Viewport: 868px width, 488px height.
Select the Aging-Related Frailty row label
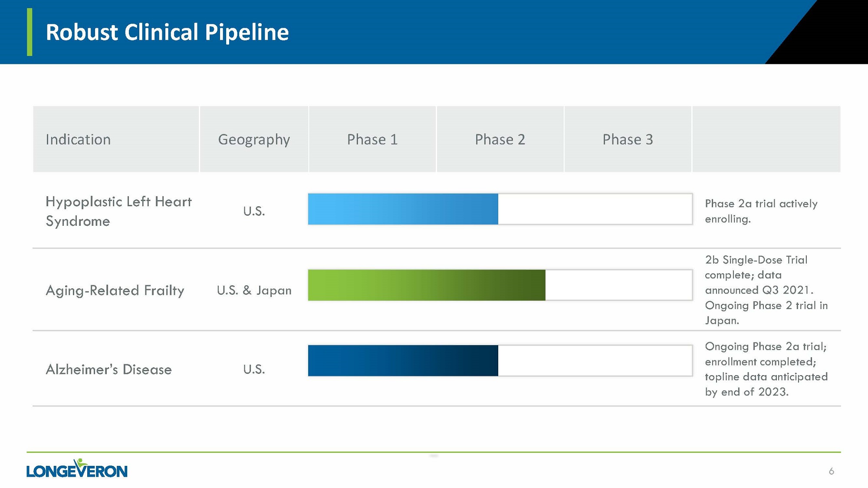coord(115,290)
